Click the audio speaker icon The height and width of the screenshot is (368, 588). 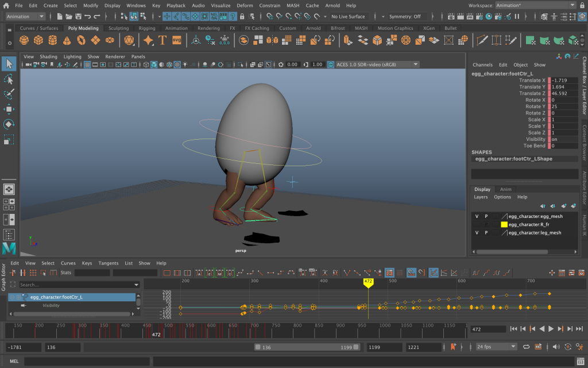pyautogui.click(x=556, y=347)
